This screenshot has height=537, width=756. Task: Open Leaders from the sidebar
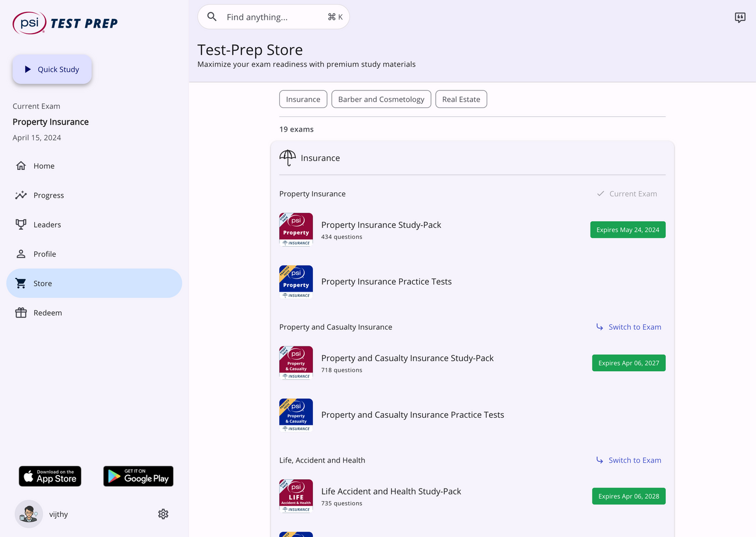click(47, 225)
